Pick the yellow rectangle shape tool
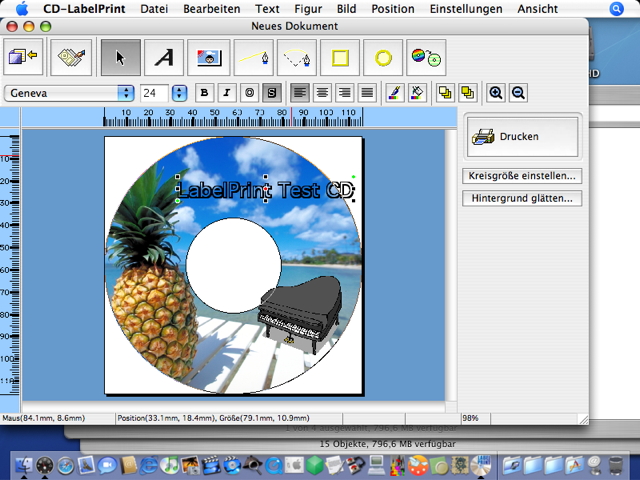 point(340,58)
